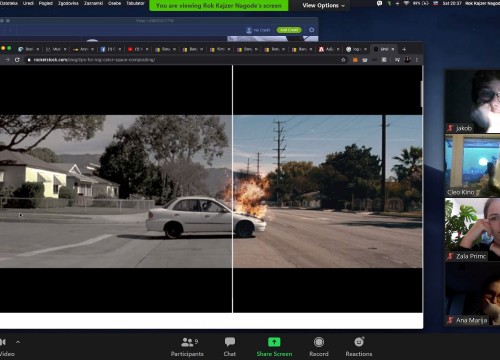500x360 pixels.
Task: Select Cleo Kino's video thumbnail
Action: (x=473, y=165)
